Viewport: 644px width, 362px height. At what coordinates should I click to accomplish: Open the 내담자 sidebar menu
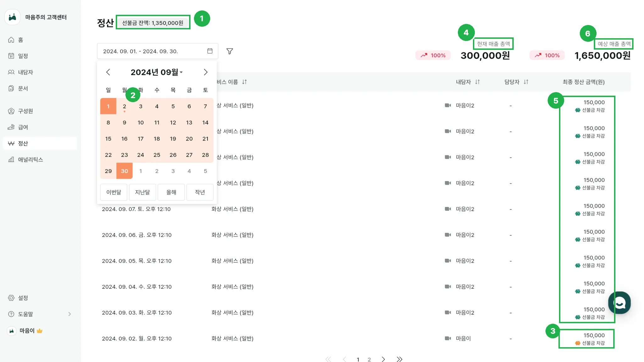pos(25,72)
